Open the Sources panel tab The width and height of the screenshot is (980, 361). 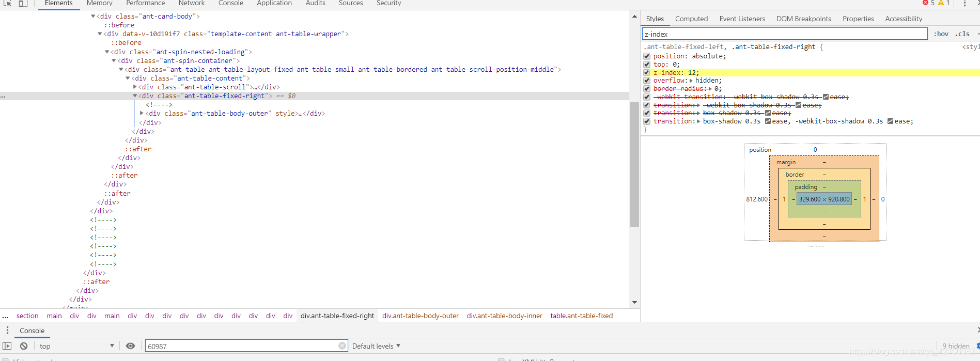[x=351, y=3]
